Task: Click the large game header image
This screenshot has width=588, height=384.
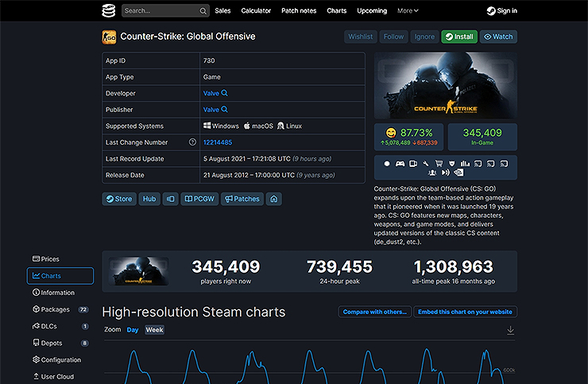Action: 446,86
